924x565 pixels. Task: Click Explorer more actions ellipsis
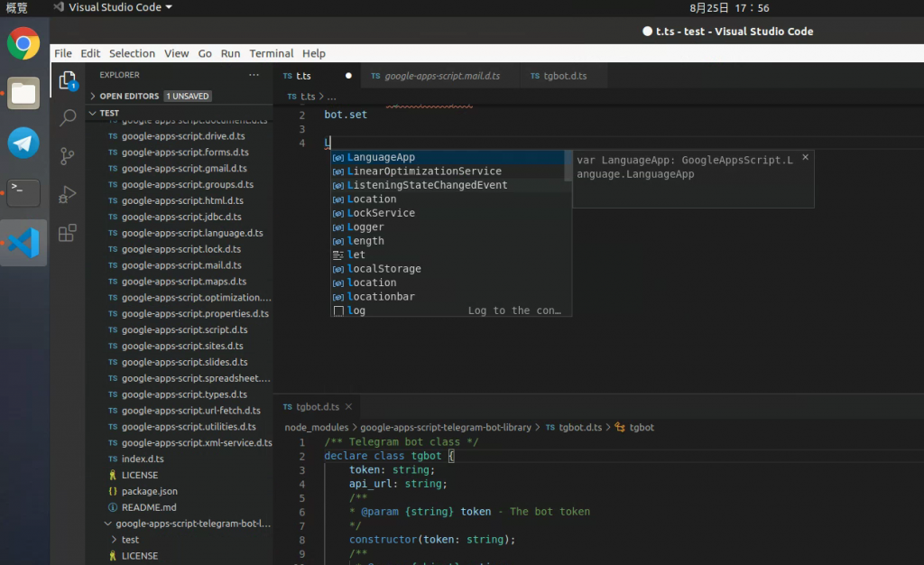(x=254, y=75)
